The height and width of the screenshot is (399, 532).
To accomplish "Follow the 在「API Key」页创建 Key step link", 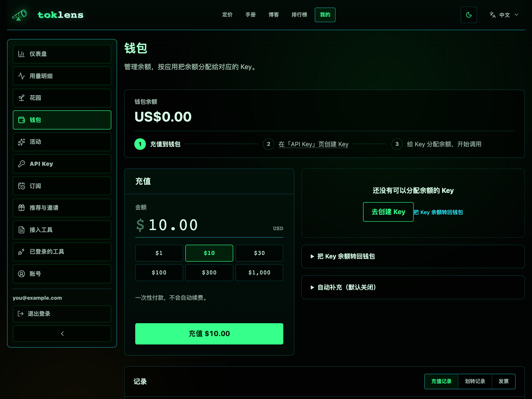I will click(x=313, y=144).
